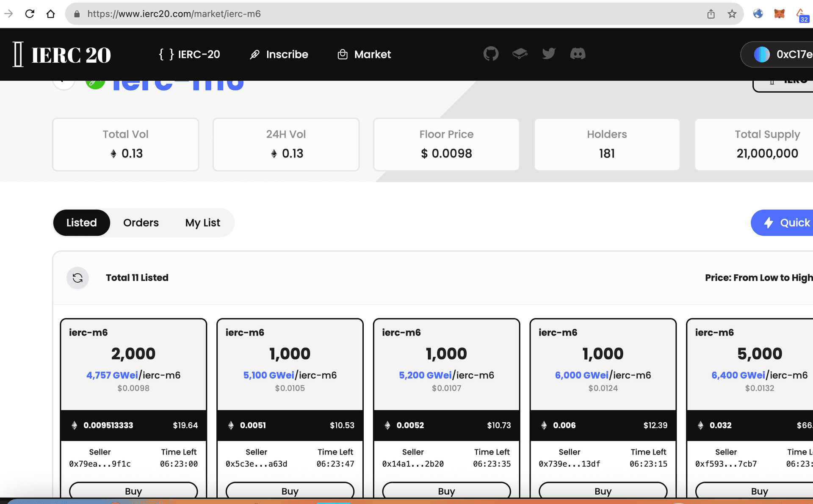Click the refresh listings icon
Viewport: 813px width, 504px height.
(x=77, y=278)
